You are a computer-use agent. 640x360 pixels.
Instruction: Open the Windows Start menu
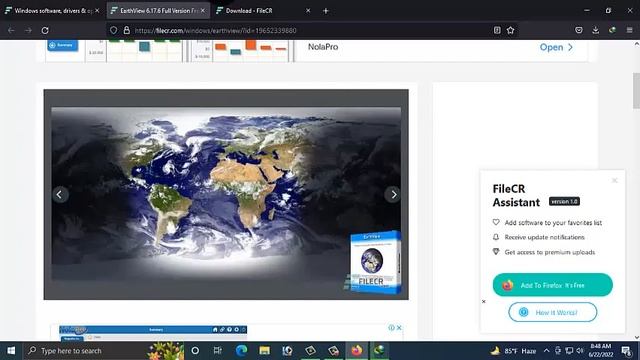pos(11,351)
